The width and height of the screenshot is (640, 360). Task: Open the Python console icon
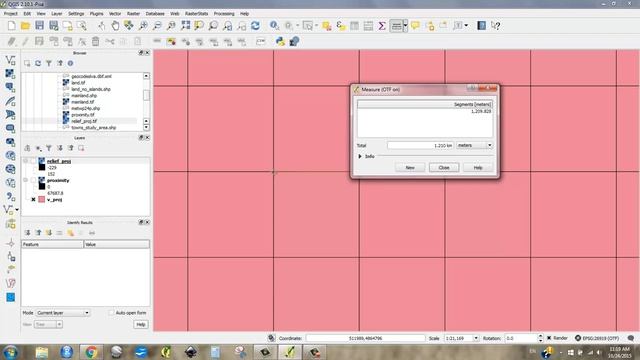tap(280, 41)
